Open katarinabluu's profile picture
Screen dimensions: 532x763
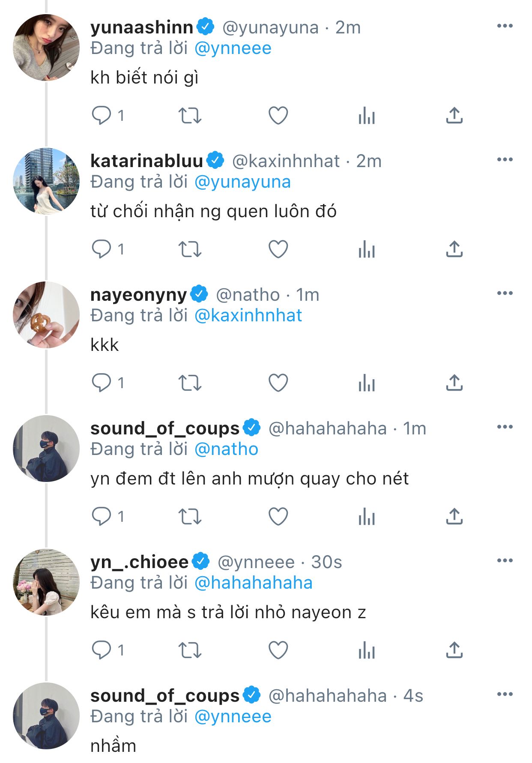click(46, 181)
